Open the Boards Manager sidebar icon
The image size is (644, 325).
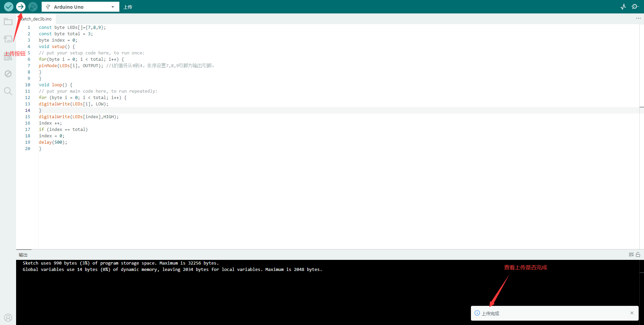[8, 39]
